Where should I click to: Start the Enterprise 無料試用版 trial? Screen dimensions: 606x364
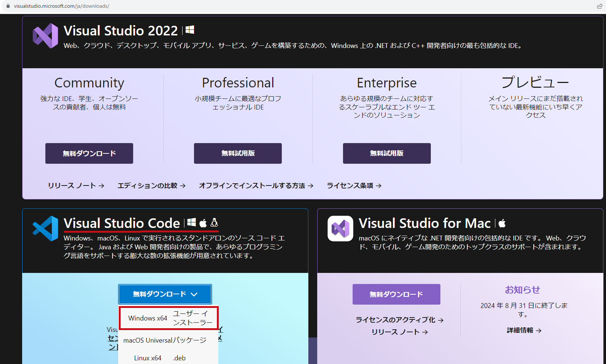[387, 153]
